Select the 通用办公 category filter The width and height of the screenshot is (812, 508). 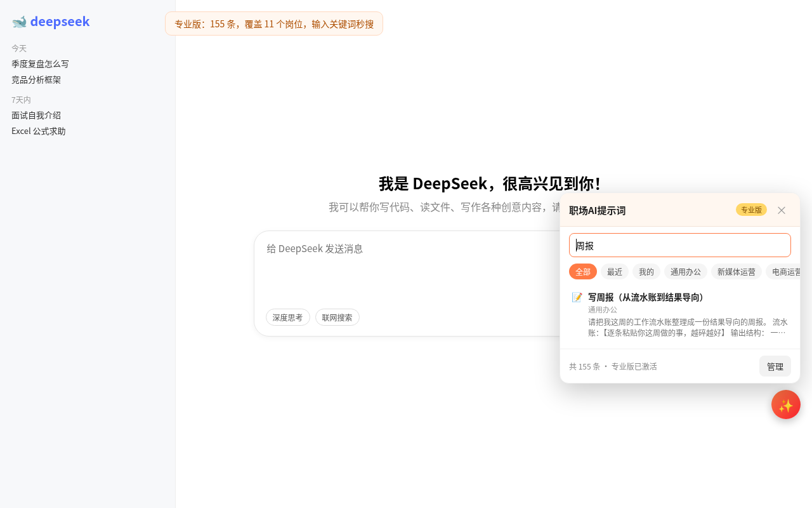point(686,272)
